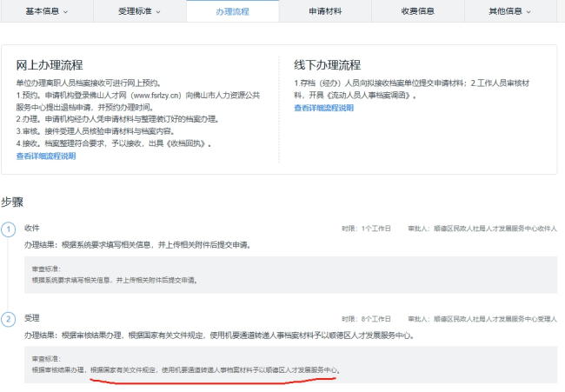Viewport: 565px width, 392px height.
Task: Click the step 1 circle icon
Action: 9,229
